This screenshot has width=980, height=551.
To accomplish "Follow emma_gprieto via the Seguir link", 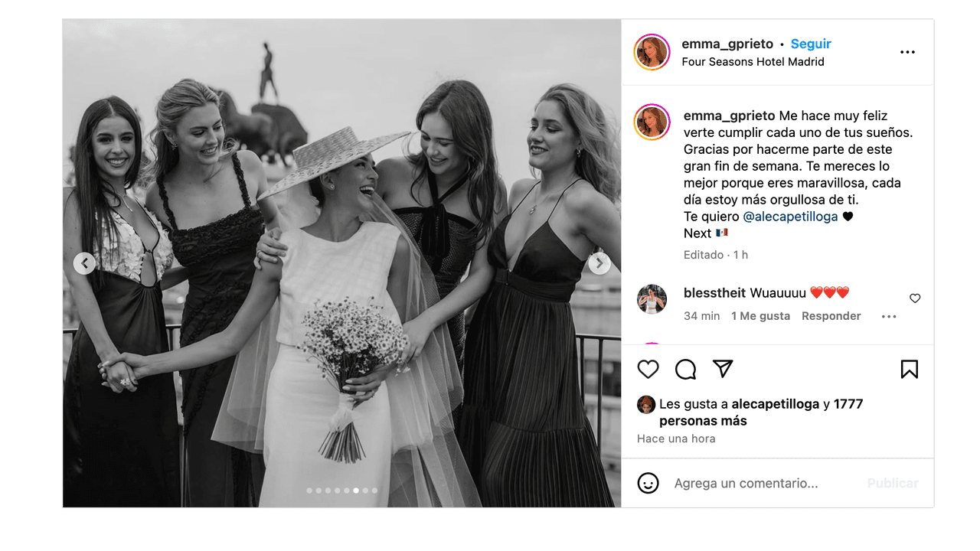I will coord(811,44).
